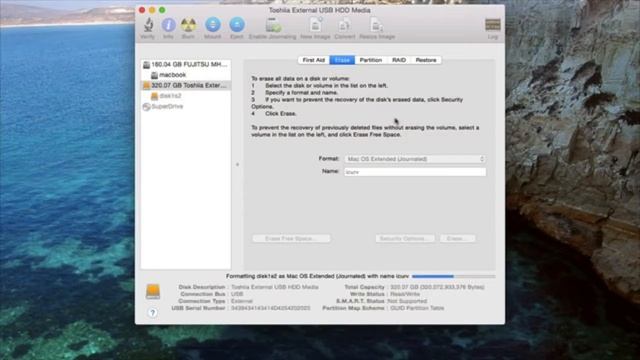Click the Disk Description value
Viewport: 640px width, 360px height.
275,287
